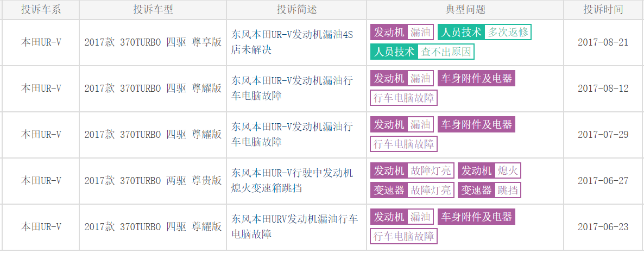The width and height of the screenshot is (644, 253).
Task: Select the 发动机 故障灯亮 tag
Action: tap(412, 170)
